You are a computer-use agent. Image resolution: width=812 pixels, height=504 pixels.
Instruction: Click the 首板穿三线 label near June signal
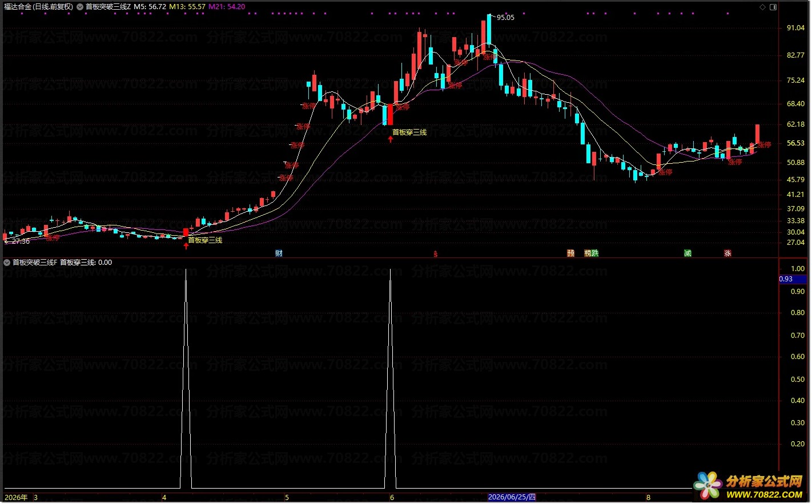pos(409,132)
